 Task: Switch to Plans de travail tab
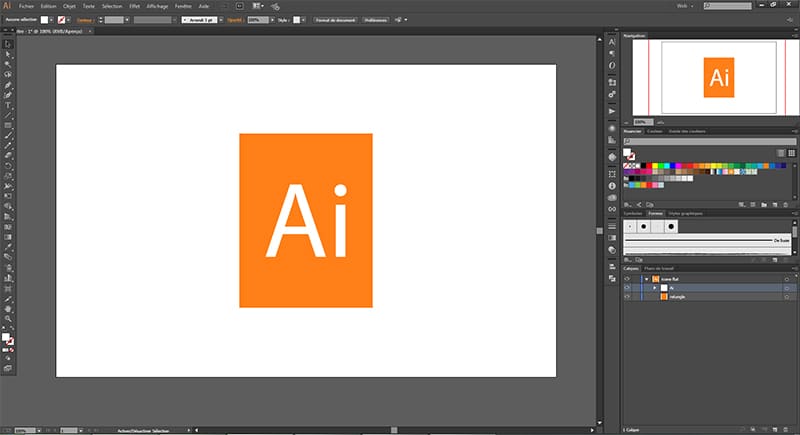(659, 268)
